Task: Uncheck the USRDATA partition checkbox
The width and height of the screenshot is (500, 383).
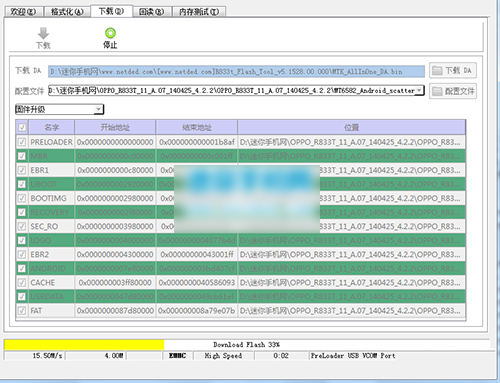Action: 22,296
